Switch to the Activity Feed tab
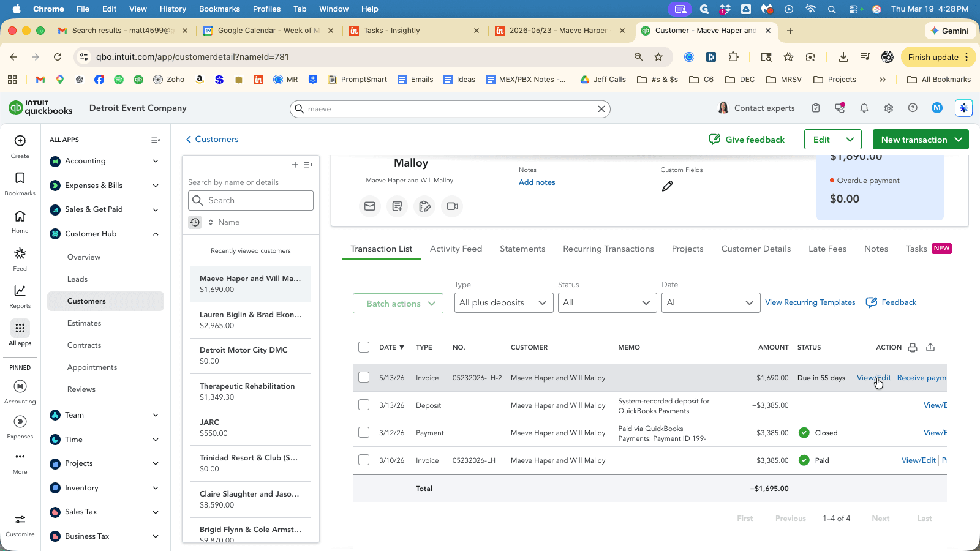 [x=456, y=249]
